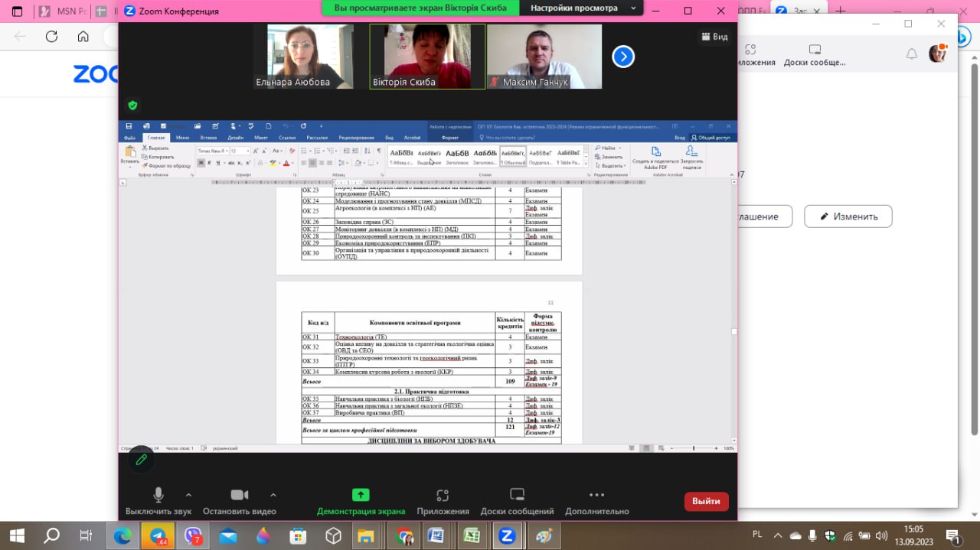Viewport: 980px width, 550px height.
Task: Open Telegram from taskbar
Action: [158, 535]
